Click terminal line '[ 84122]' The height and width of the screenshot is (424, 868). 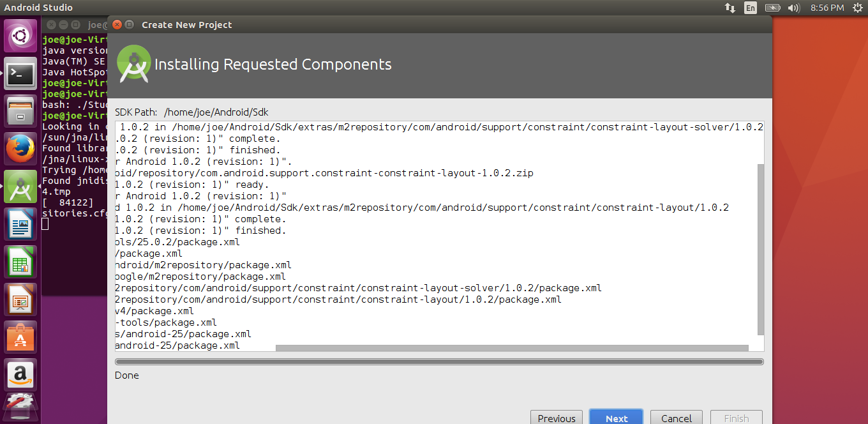(x=68, y=202)
